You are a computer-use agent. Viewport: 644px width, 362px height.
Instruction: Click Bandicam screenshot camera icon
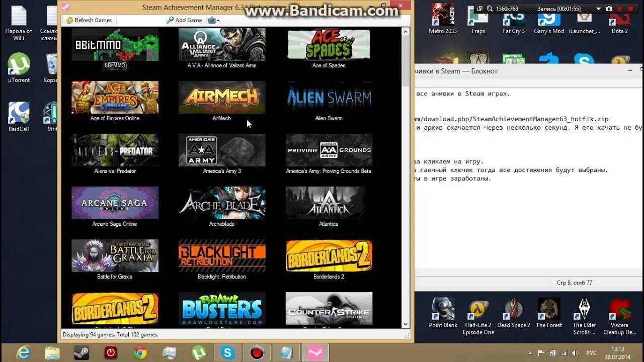point(609,9)
